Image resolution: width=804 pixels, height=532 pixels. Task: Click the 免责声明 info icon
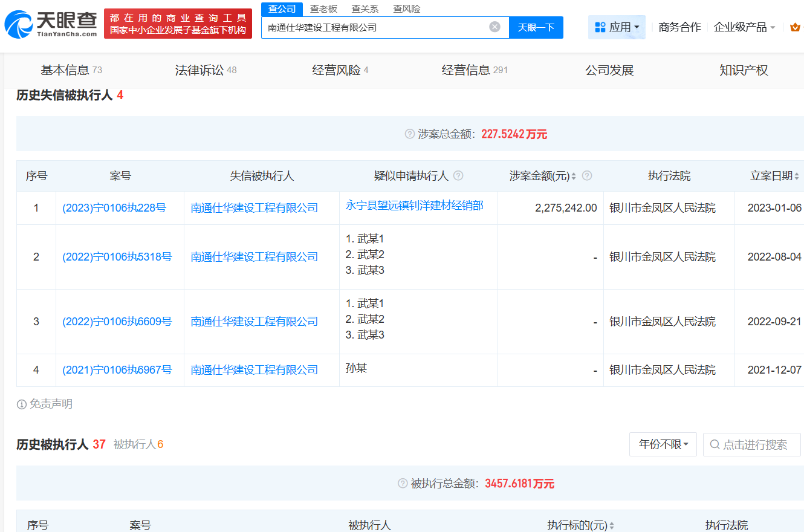coord(22,404)
